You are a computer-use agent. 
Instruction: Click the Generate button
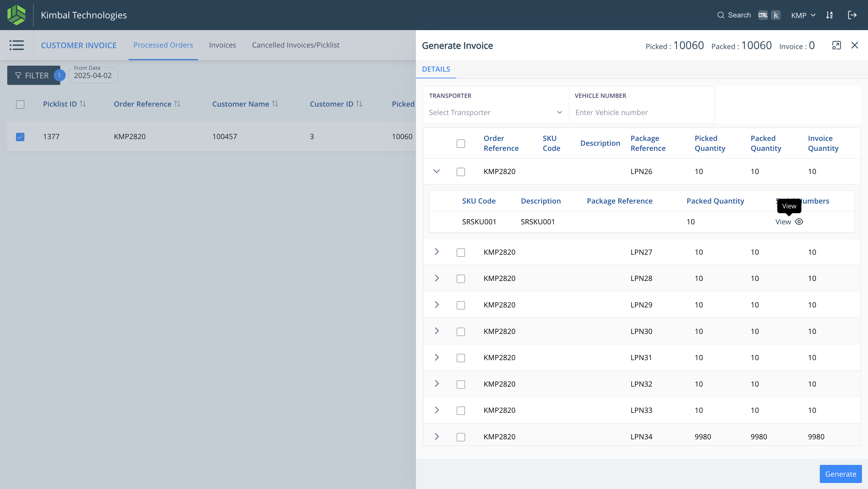[x=840, y=474]
